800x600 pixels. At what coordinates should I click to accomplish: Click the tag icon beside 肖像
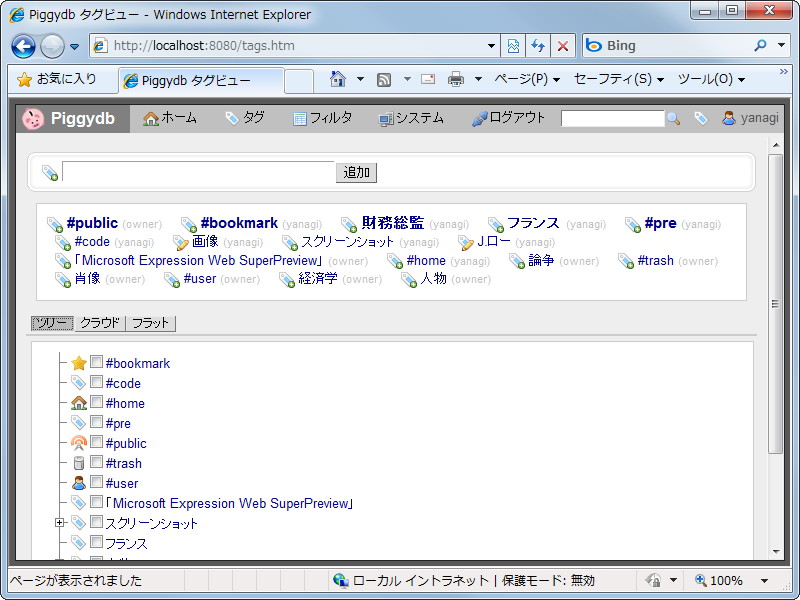63,280
